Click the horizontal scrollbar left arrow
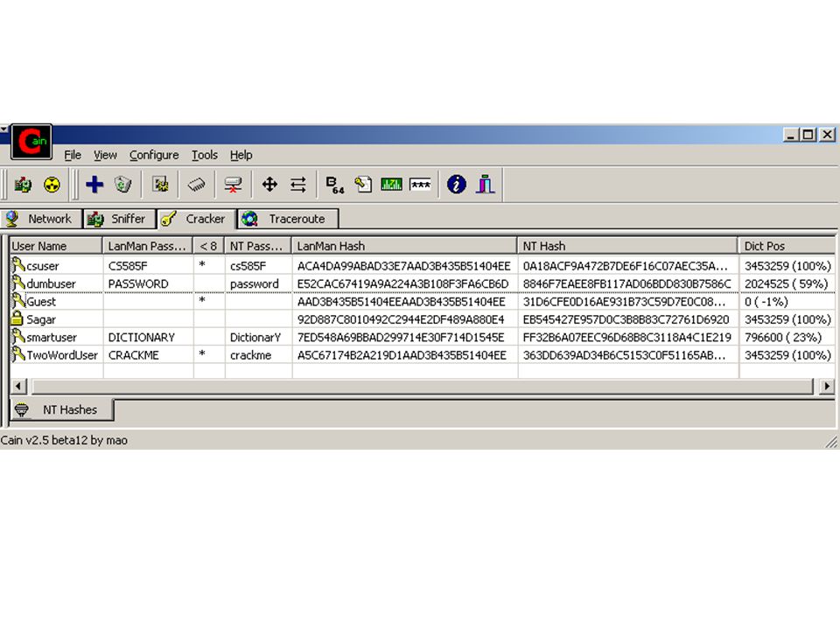840x630 pixels. coord(18,386)
